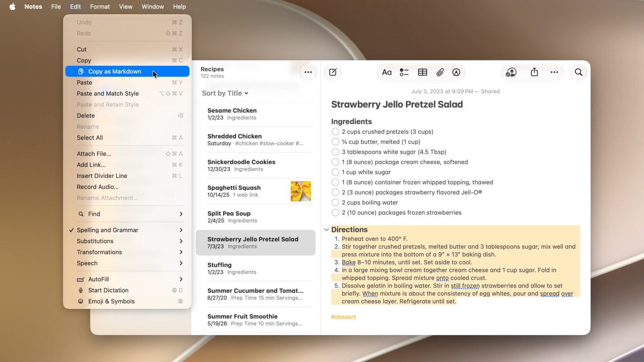The width and height of the screenshot is (644, 362).
Task: Create a new note with compose icon
Action: 333,72
